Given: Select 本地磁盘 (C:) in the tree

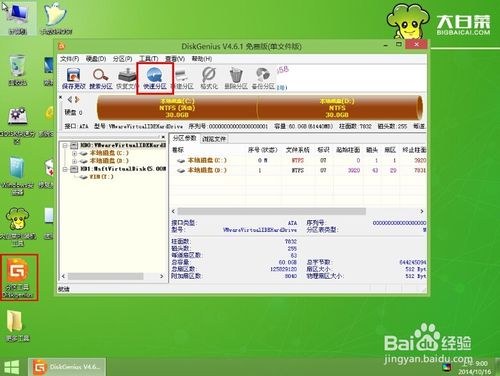Looking at the screenshot, I should [x=109, y=153].
